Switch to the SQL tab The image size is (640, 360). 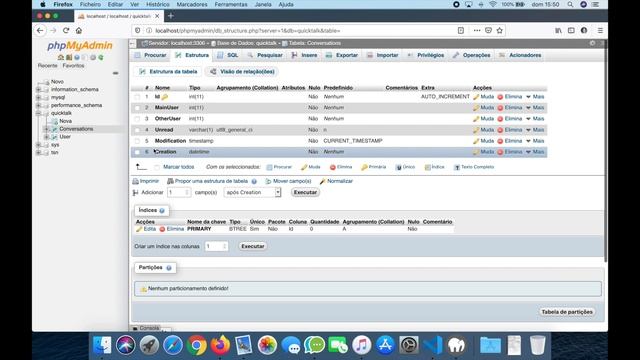coord(228,55)
